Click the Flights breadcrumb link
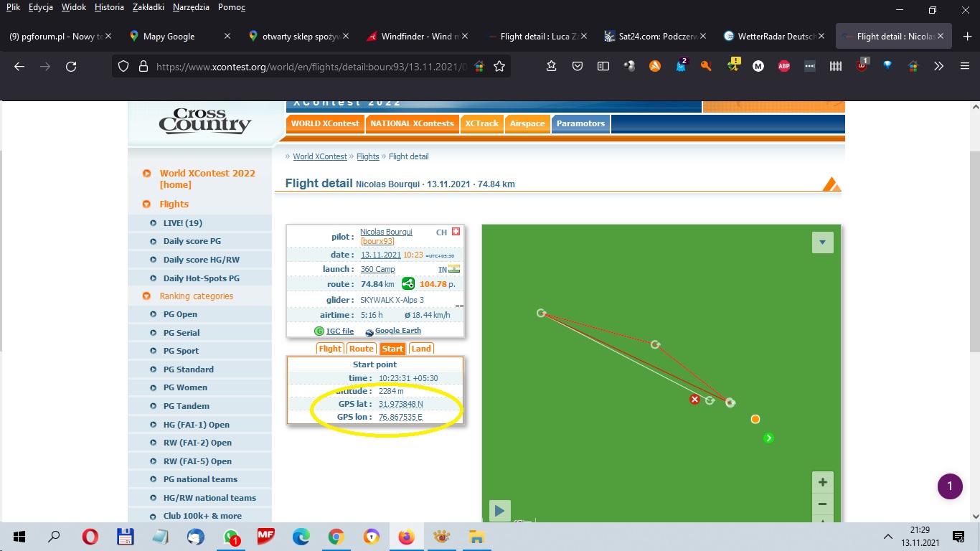Image resolution: width=980 pixels, height=551 pixels. (x=367, y=156)
